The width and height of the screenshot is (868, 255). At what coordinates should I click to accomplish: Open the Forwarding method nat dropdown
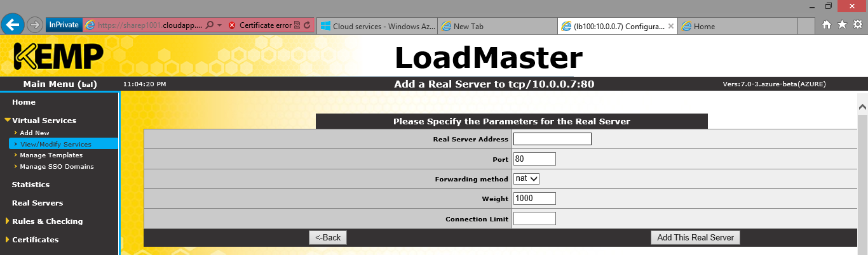point(527,179)
